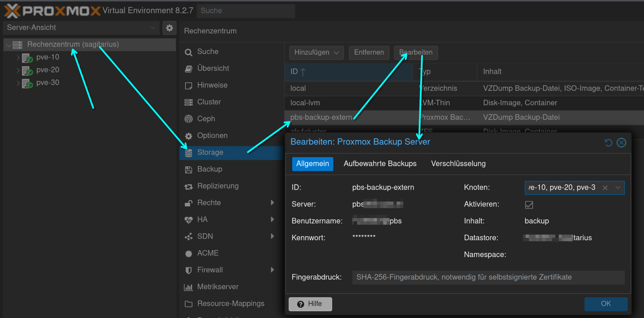Click the Ceph icon
This screenshot has height=318, width=644.
188,119
